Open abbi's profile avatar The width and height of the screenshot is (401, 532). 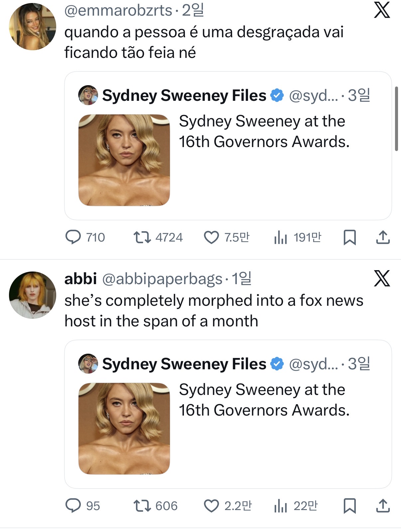32,295
